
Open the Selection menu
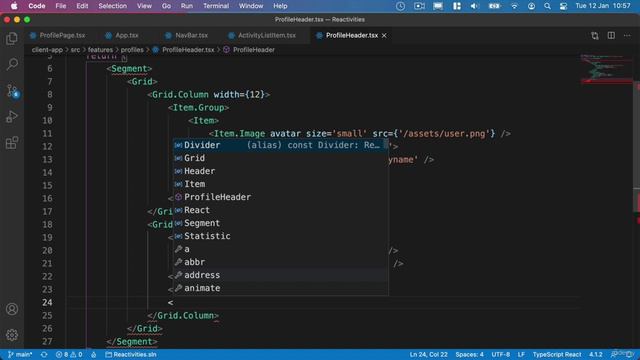(113, 6)
